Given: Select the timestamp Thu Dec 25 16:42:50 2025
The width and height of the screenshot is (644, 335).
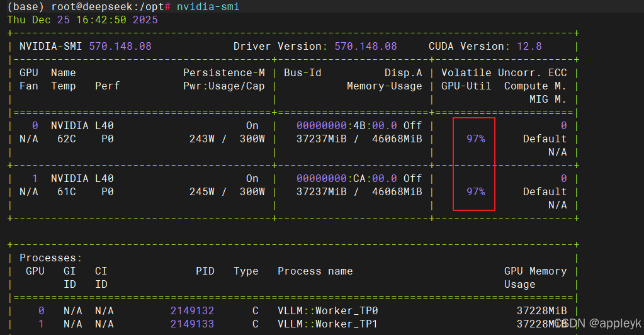Looking at the screenshot, I should coord(82,20).
